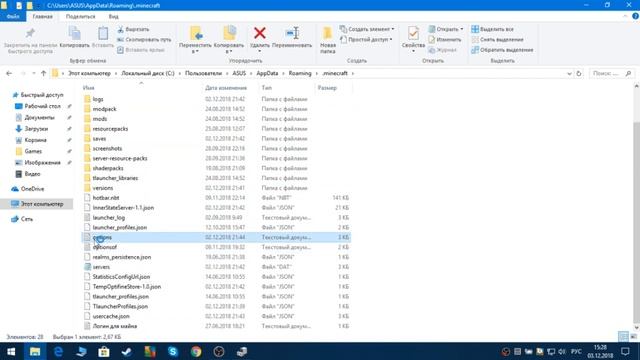Open Google Chrome from the taskbar
Screen dimensions: 640x360
(x=196, y=351)
